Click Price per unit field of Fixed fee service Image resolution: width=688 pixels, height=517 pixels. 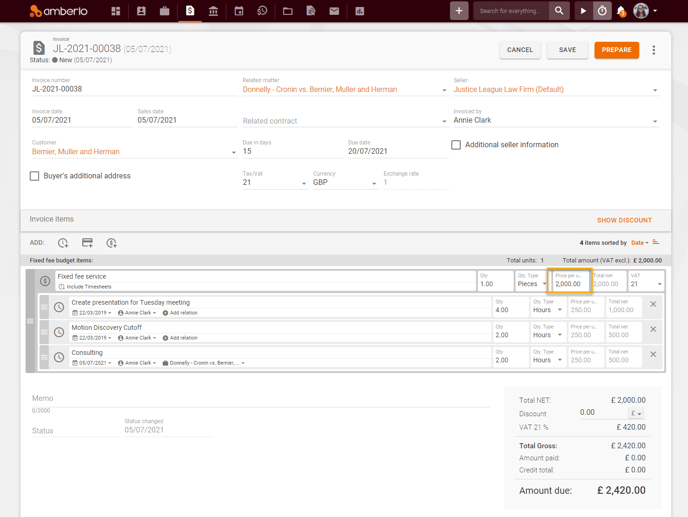point(570,280)
